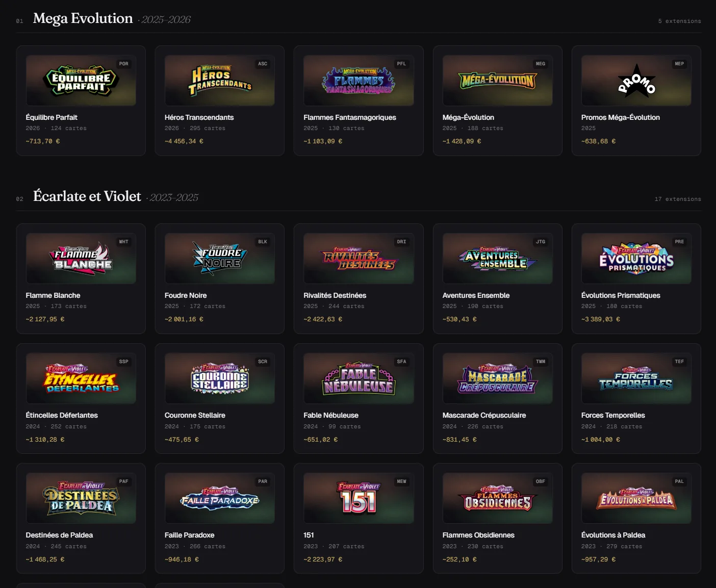Select the ~1 428,09 € price

(462, 141)
